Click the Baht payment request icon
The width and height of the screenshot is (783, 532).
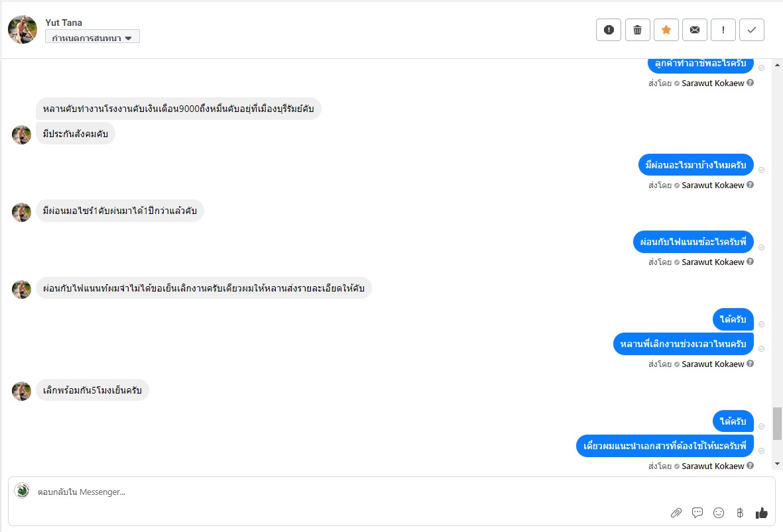740,512
